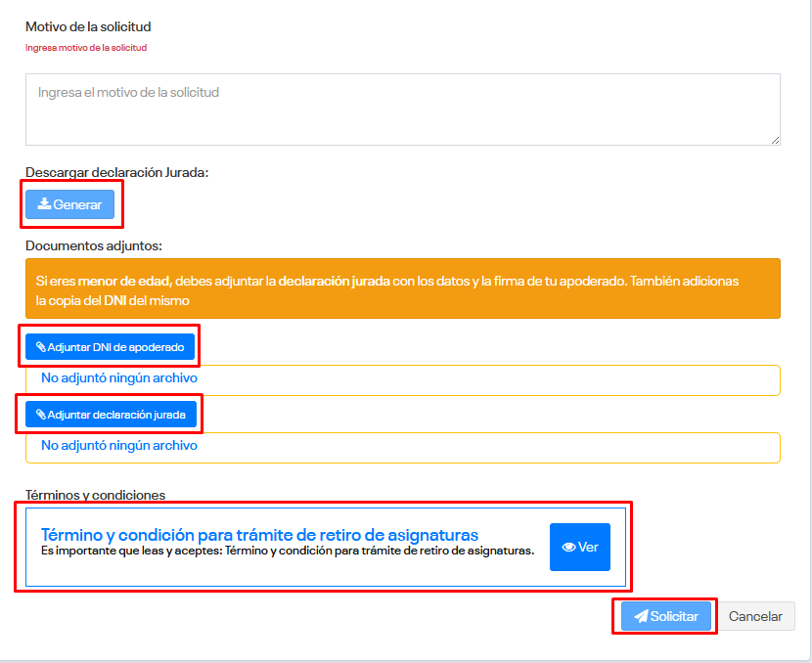
Task: Click the download icon on Generar
Action: (44, 204)
